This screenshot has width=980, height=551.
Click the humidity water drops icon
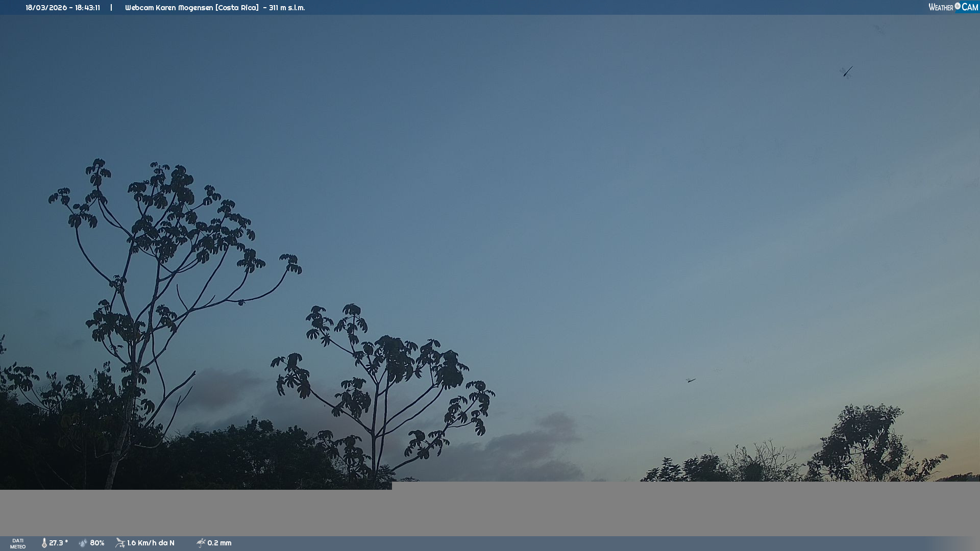point(83,543)
